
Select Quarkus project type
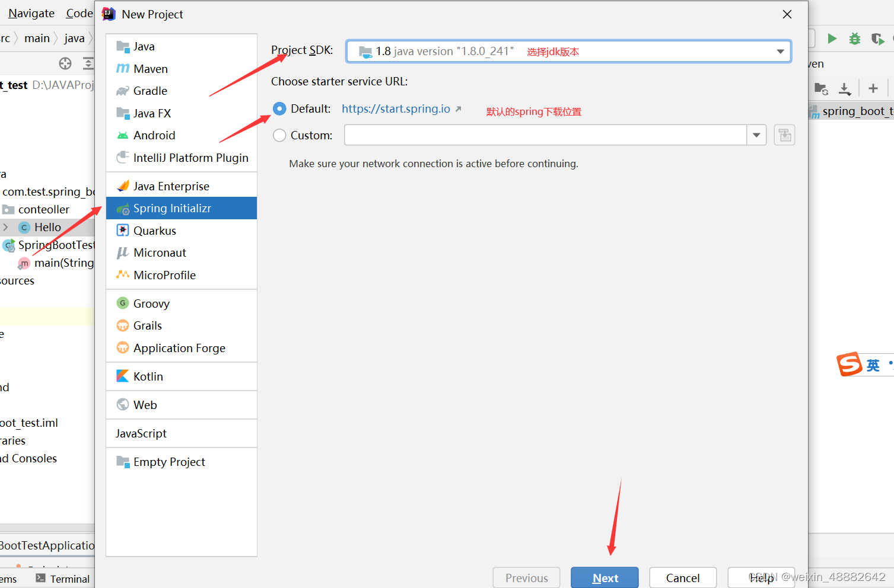182,231
